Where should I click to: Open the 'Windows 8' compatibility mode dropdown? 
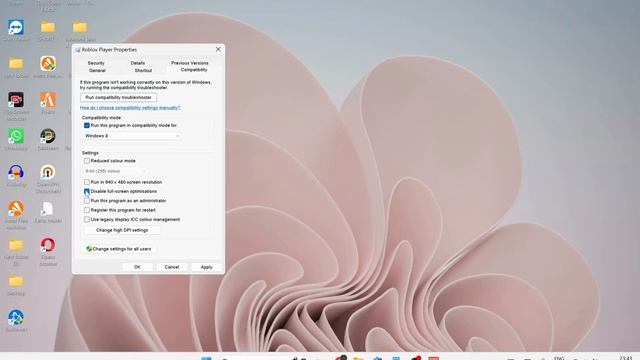131,136
